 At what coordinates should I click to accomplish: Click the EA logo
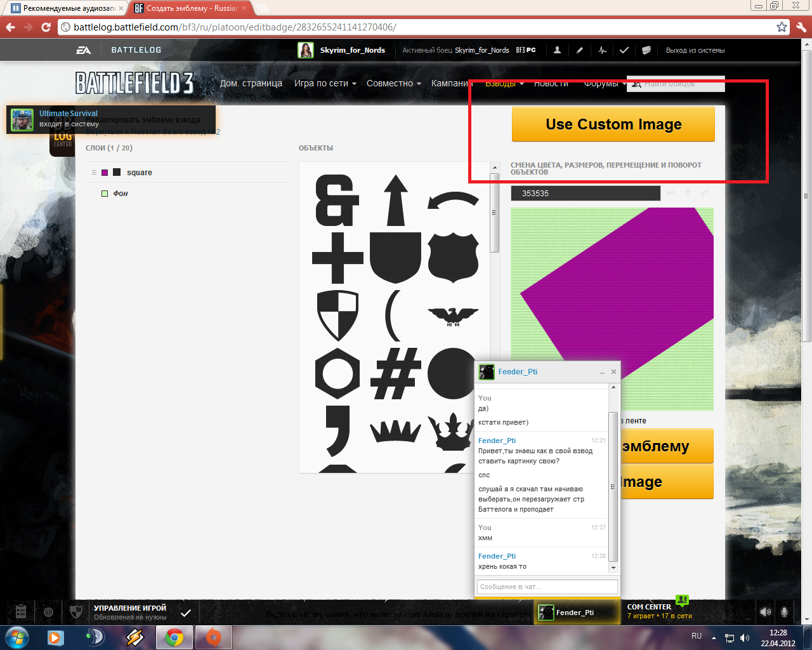pyautogui.click(x=84, y=50)
